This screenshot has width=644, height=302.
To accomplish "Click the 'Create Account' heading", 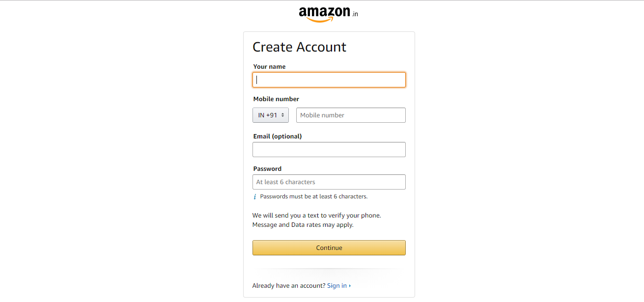I will [299, 47].
